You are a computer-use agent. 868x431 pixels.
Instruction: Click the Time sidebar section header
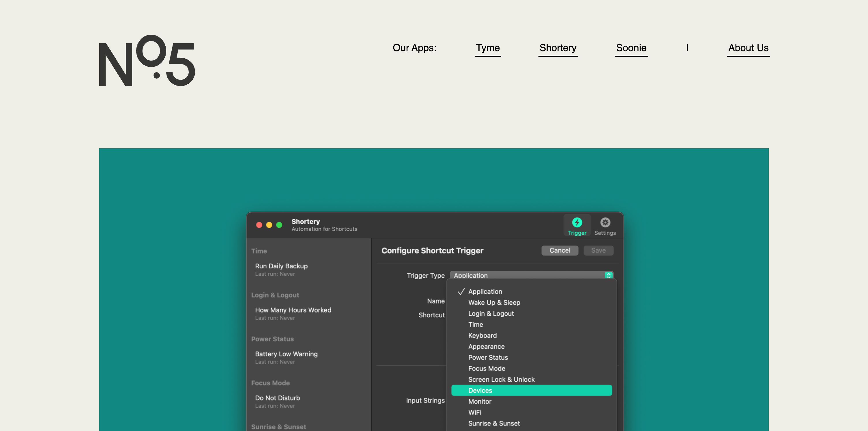[259, 251]
